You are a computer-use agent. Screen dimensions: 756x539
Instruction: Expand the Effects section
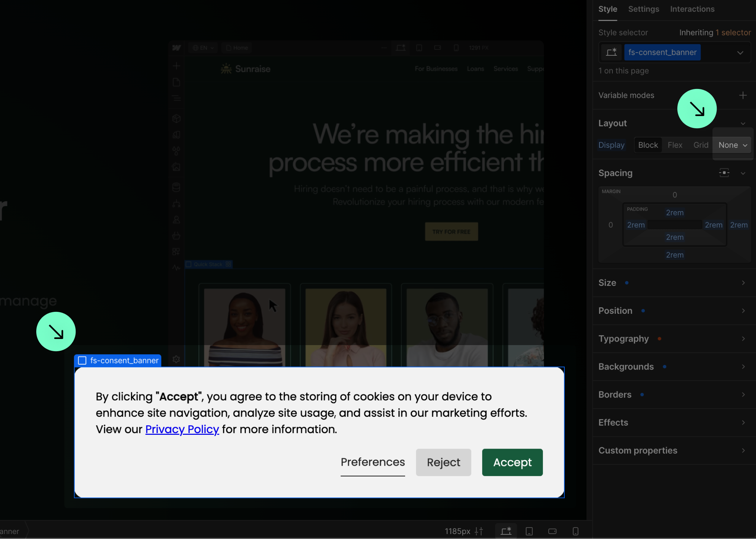(674, 423)
